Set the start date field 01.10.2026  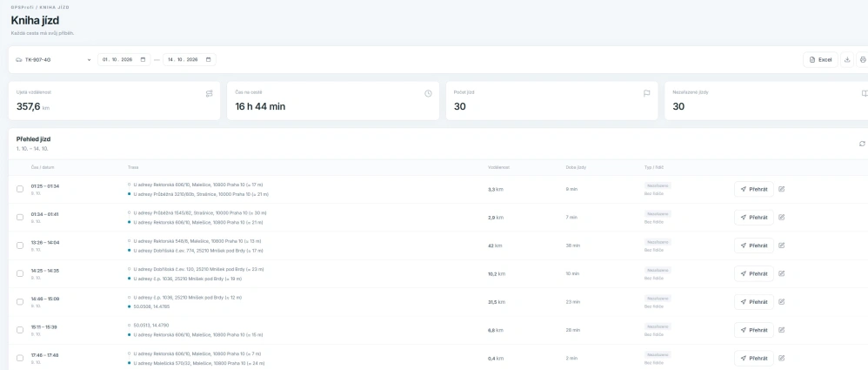click(x=124, y=60)
